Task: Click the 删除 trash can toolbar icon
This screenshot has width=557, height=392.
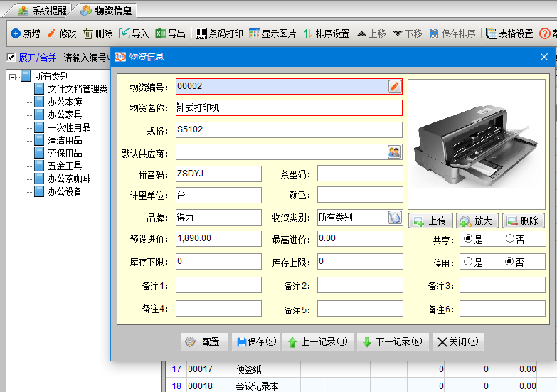Action: 88,33
